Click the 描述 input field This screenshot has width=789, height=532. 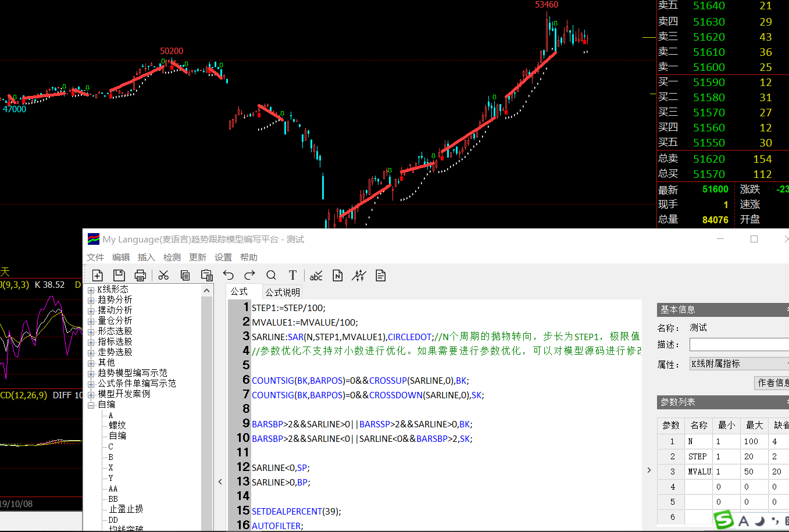click(x=738, y=345)
